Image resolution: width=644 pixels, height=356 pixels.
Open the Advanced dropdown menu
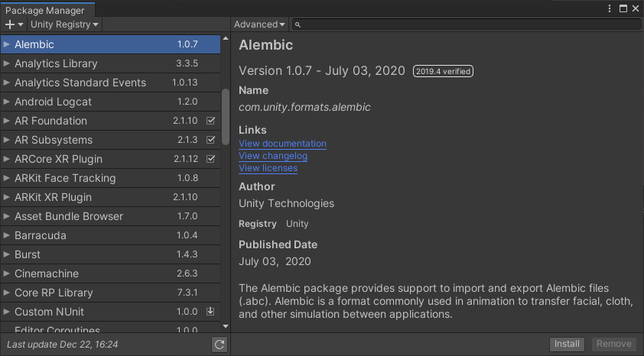[x=259, y=24]
